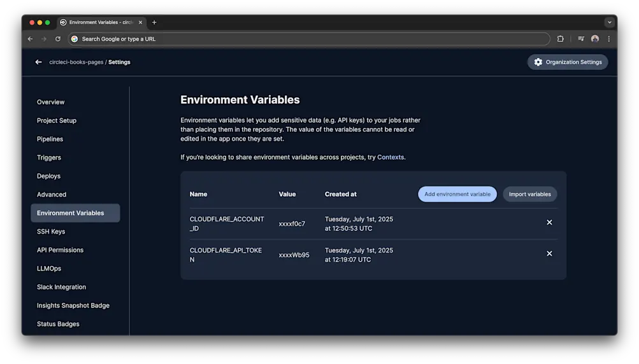The image size is (639, 364).
Task: Reload the page with the refresh icon
Action: [58, 39]
